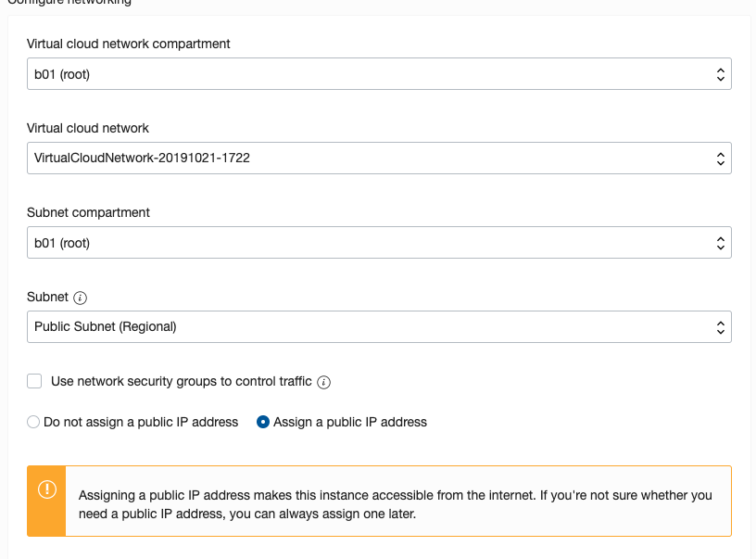Viewport: 756px width, 559px height.
Task: Click the orange warning exclamation icon
Action: tap(47, 489)
